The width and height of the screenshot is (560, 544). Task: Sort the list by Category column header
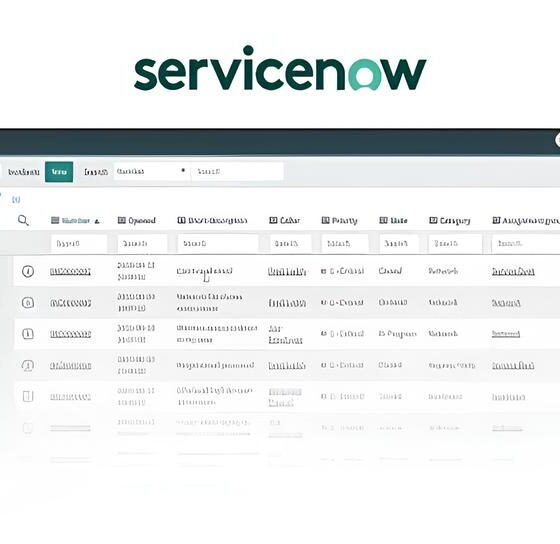pyautogui.click(x=455, y=221)
